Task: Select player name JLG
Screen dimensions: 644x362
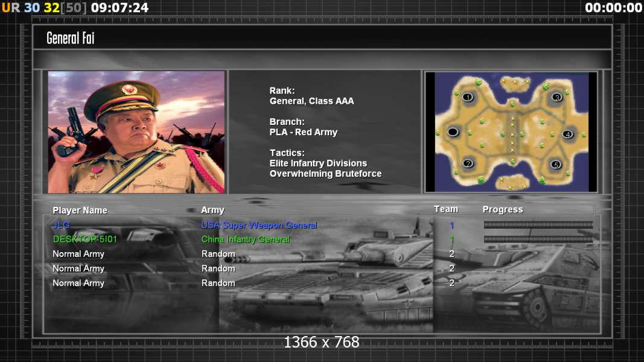Action: pyautogui.click(x=62, y=225)
